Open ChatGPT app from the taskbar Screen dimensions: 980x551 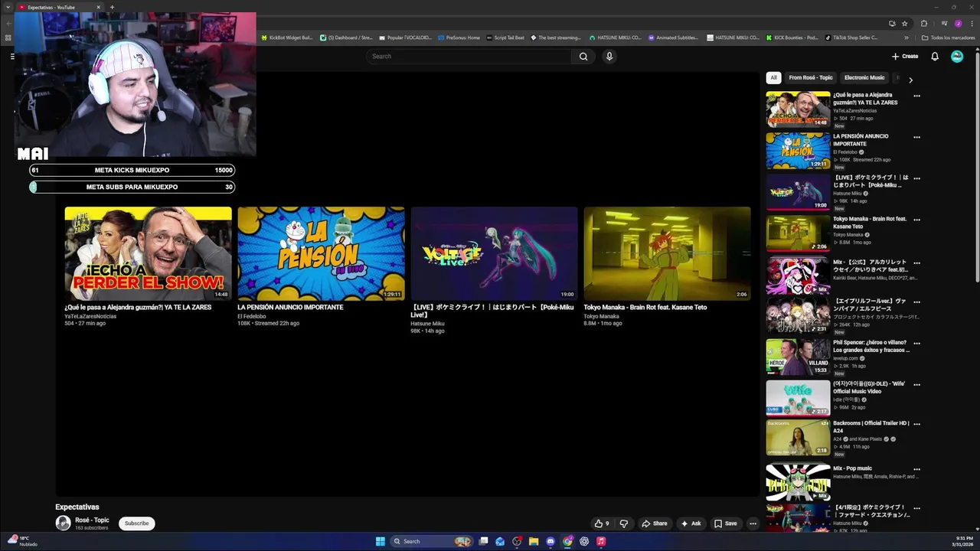point(584,541)
